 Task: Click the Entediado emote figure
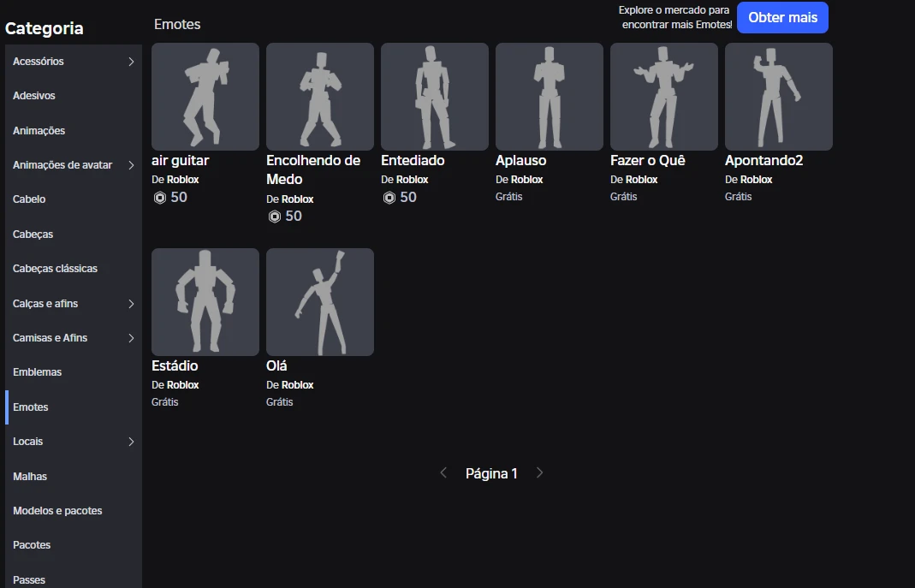pyautogui.click(x=434, y=97)
